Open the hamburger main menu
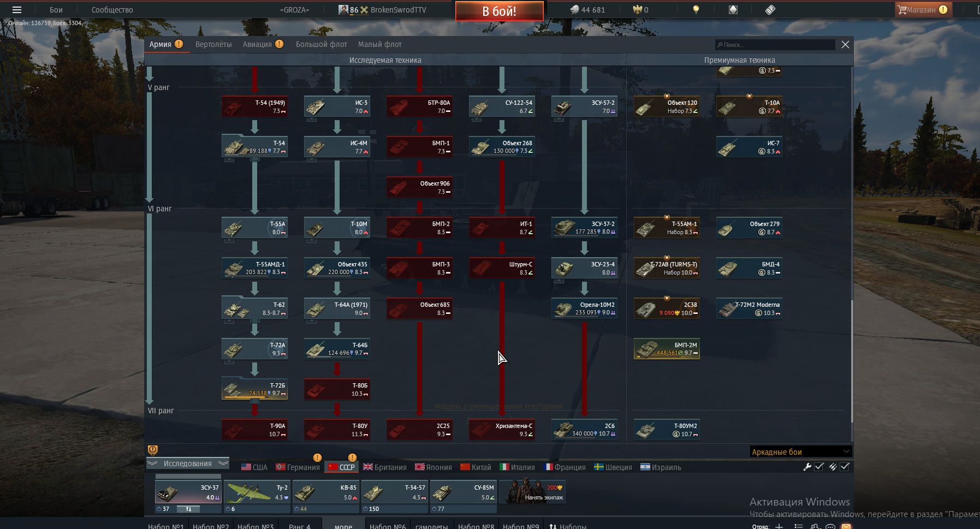Screen dimensions: 980x529 tap(17, 10)
